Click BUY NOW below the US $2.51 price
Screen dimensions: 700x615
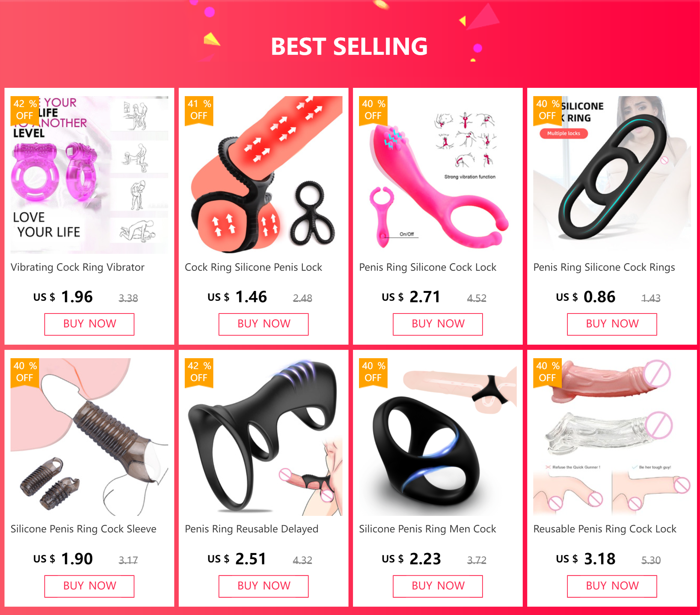pyautogui.click(x=264, y=586)
